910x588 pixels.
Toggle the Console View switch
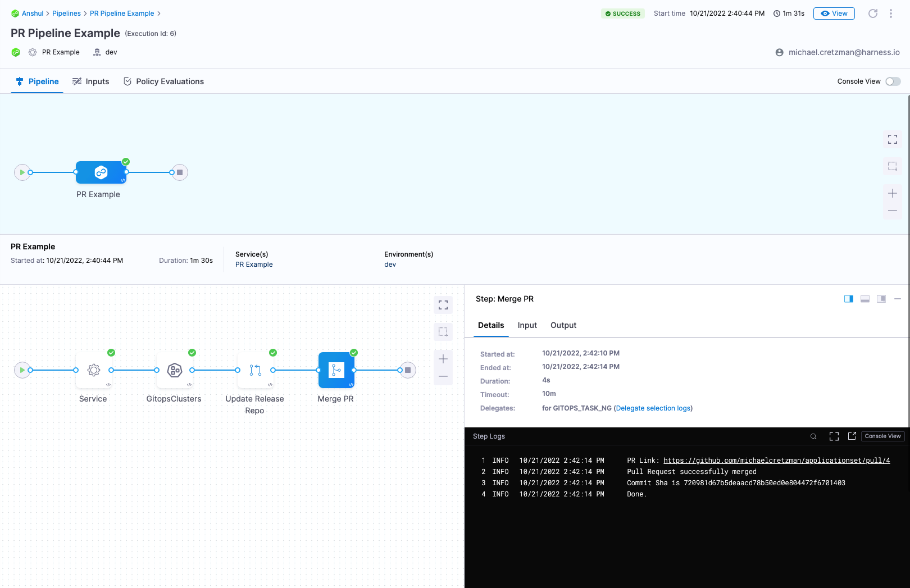[x=893, y=81]
